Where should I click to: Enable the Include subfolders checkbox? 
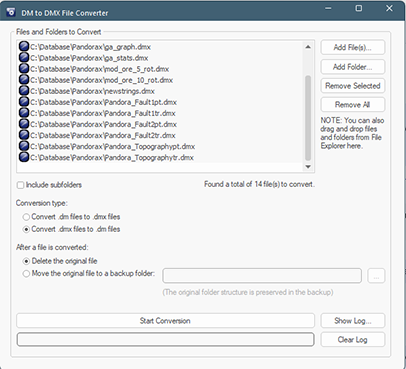pos(21,185)
